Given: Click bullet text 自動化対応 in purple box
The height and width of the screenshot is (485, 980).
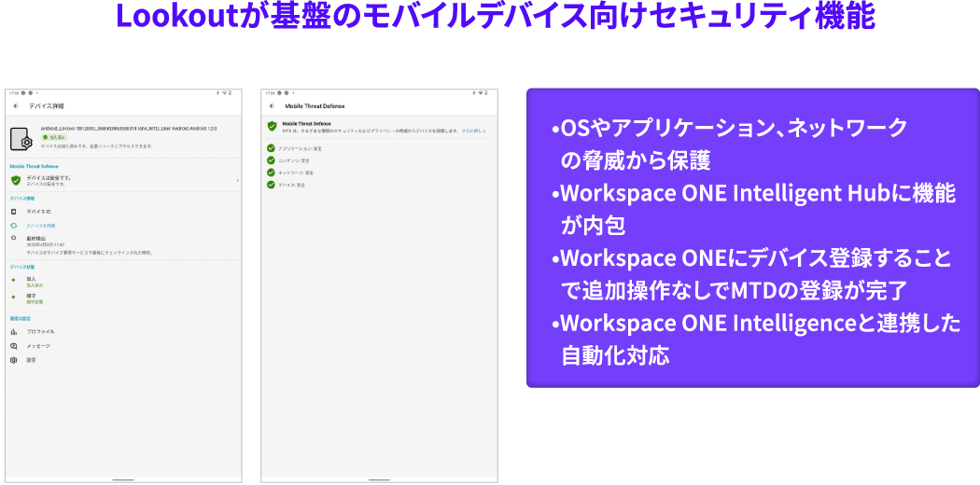Looking at the screenshot, I should tap(615, 355).
